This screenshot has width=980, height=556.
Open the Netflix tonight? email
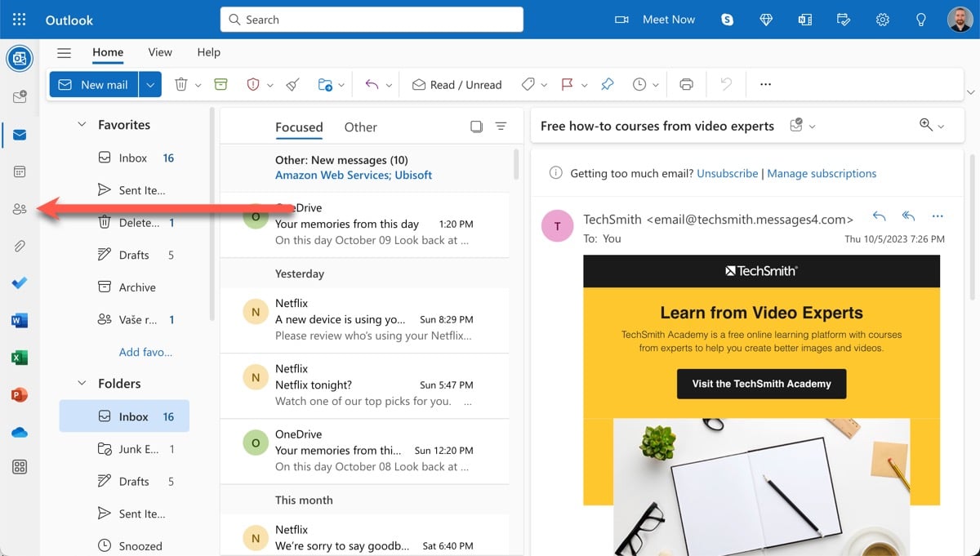pyautogui.click(x=364, y=385)
